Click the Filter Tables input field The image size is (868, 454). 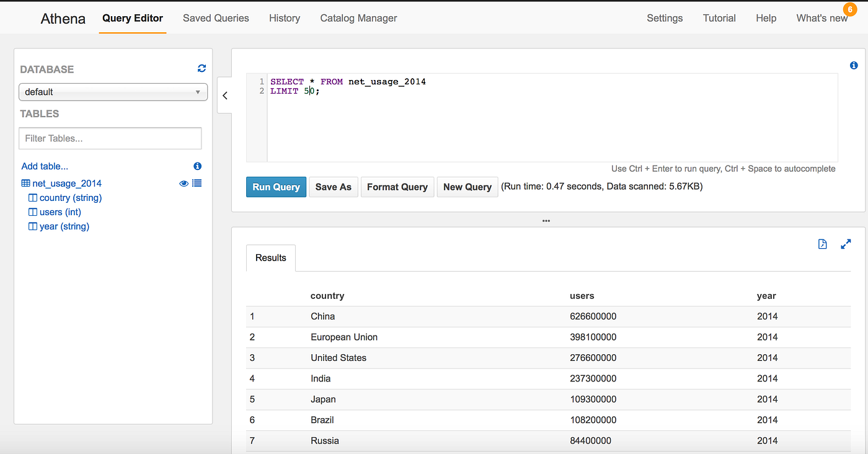click(x=110, y=138)
